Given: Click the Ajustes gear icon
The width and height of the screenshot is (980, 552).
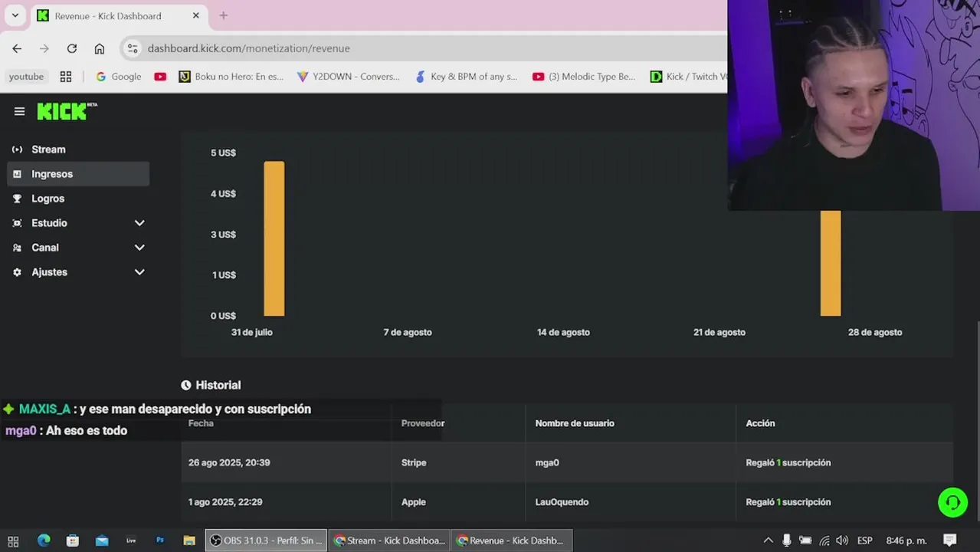Looking at the screenshot, I should click(x=17, y=272).
